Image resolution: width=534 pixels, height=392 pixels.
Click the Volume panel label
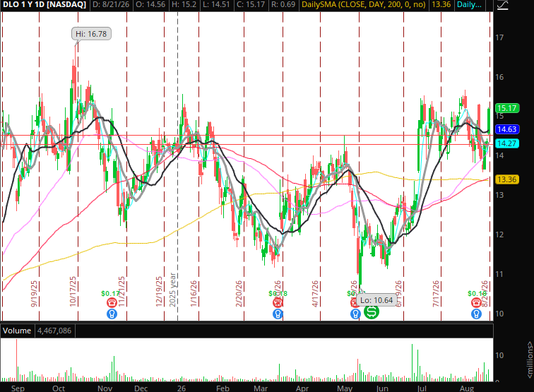17,331
